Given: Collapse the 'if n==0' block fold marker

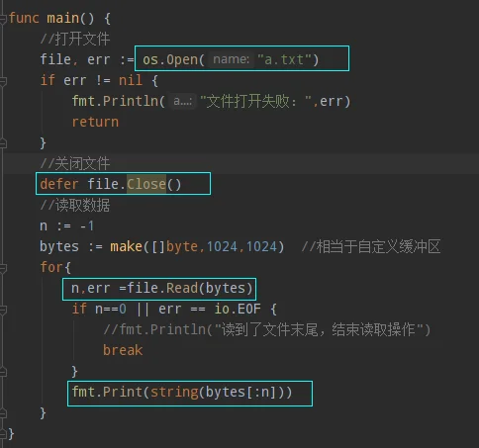Looking at the screenshot, I should (x=3, y=310).
